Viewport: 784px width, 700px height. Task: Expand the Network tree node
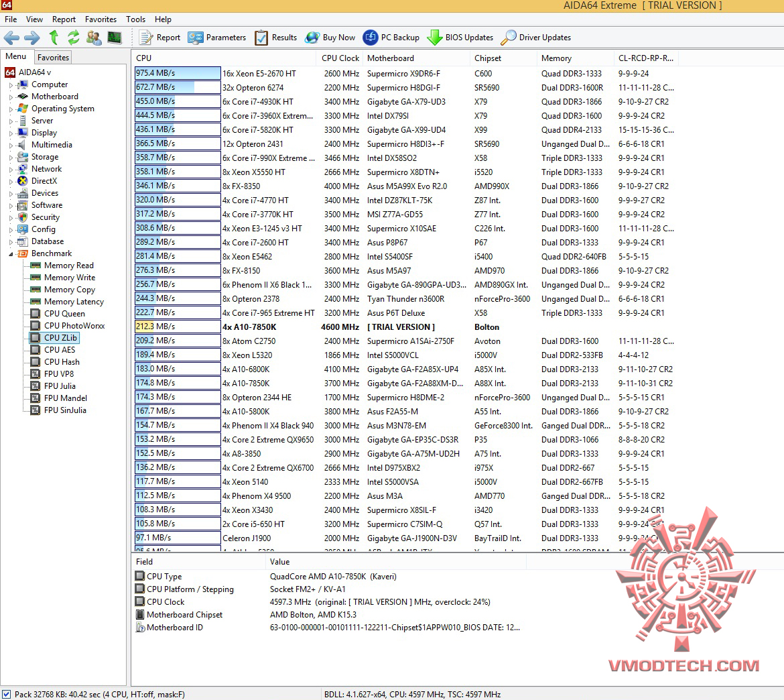click(11, 169)
